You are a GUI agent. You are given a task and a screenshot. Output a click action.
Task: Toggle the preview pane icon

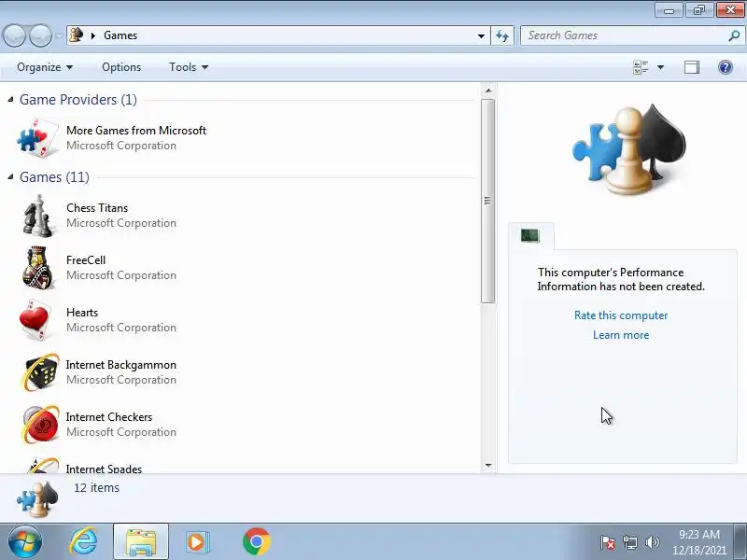coord(692,67)
